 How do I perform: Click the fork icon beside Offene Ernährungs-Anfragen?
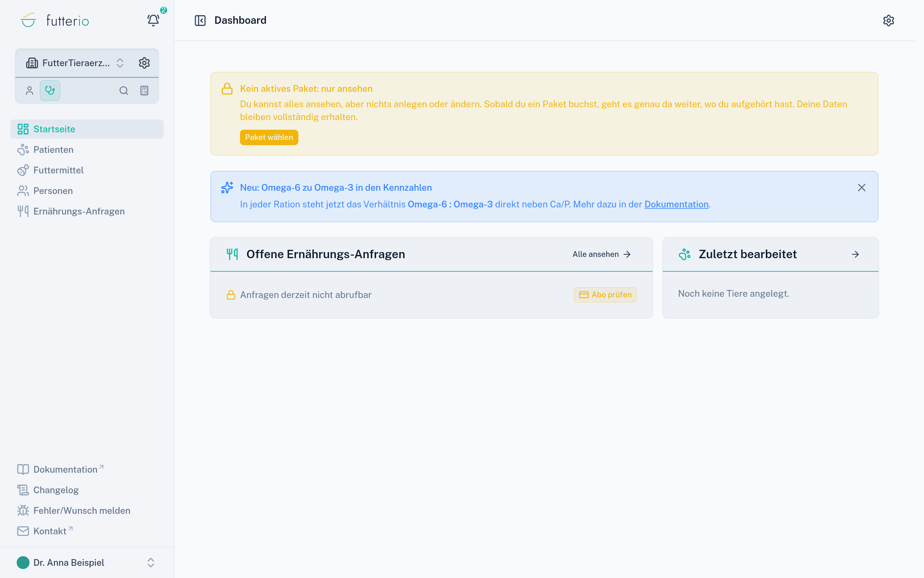(x=232, y=254)
